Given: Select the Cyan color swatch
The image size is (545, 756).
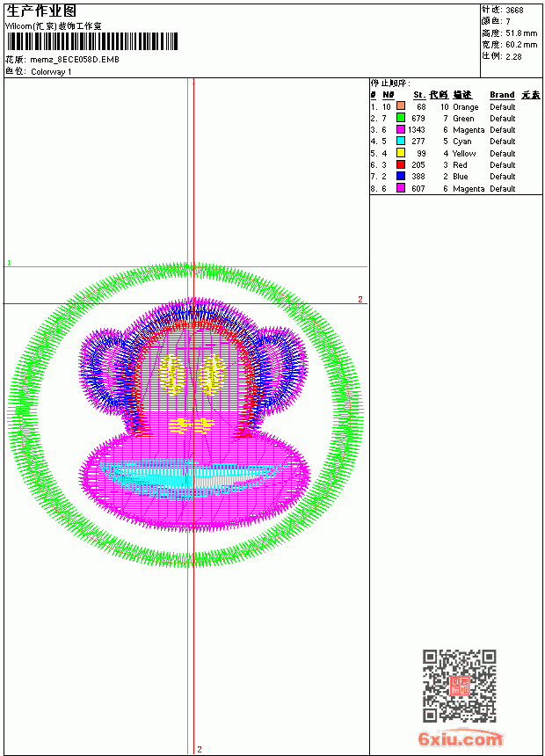Looking at the screenshot, I should tap(400, 141).
